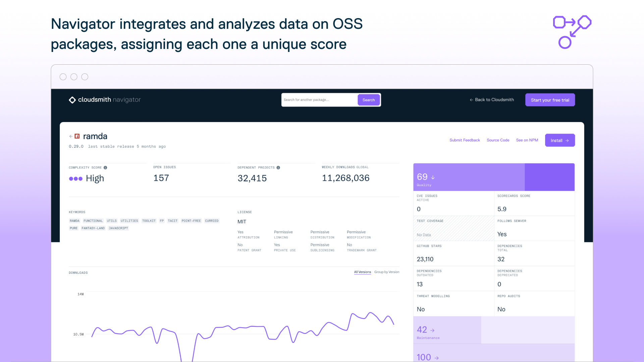Click the third browser window circle

pyautogui.click(x=85, y=77)
